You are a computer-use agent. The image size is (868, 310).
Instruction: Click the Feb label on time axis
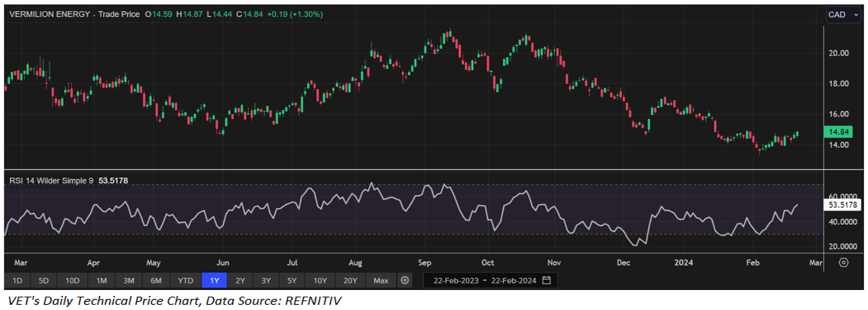(752, 262)
